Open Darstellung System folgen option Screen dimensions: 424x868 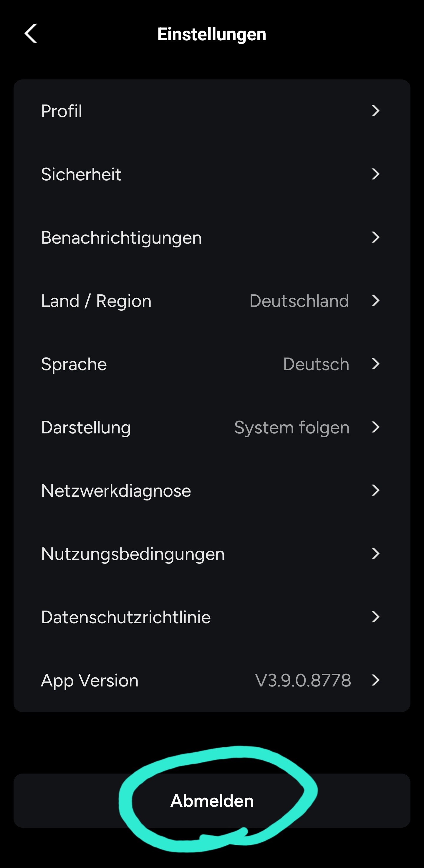pos(291,427)
